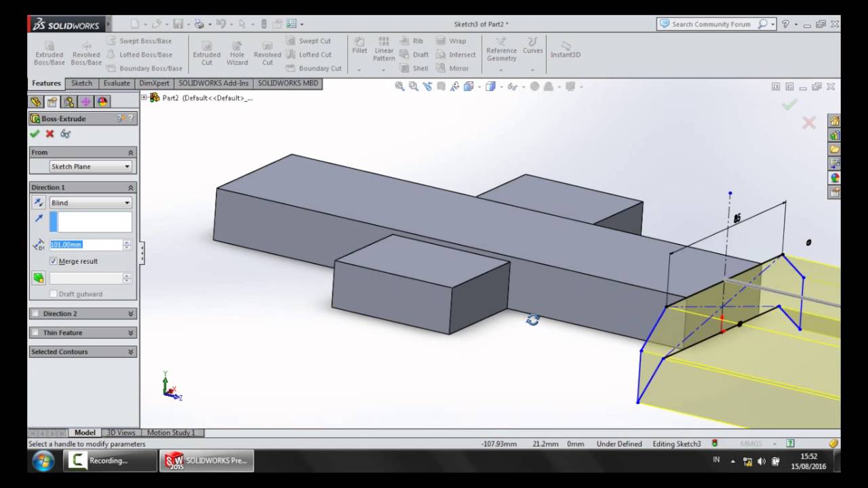
Task: Cancel Boss-Extrude with the red X
Action: click(x=50, y=134)
